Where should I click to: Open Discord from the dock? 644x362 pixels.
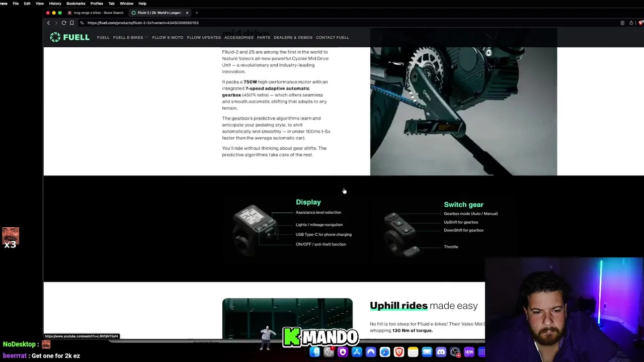[441, 352]
